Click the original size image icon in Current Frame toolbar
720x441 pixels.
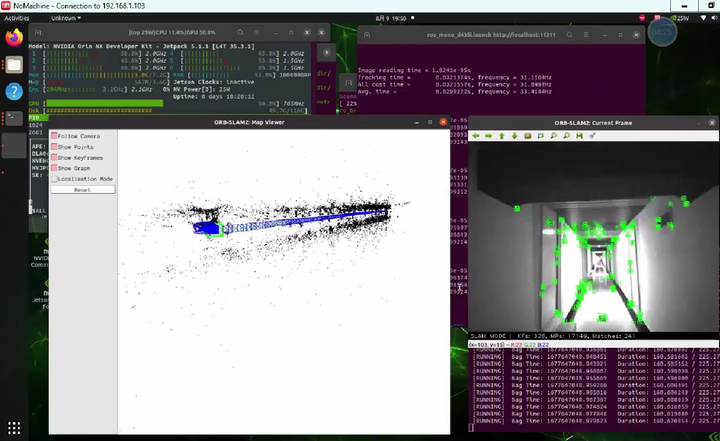(528, 136)
